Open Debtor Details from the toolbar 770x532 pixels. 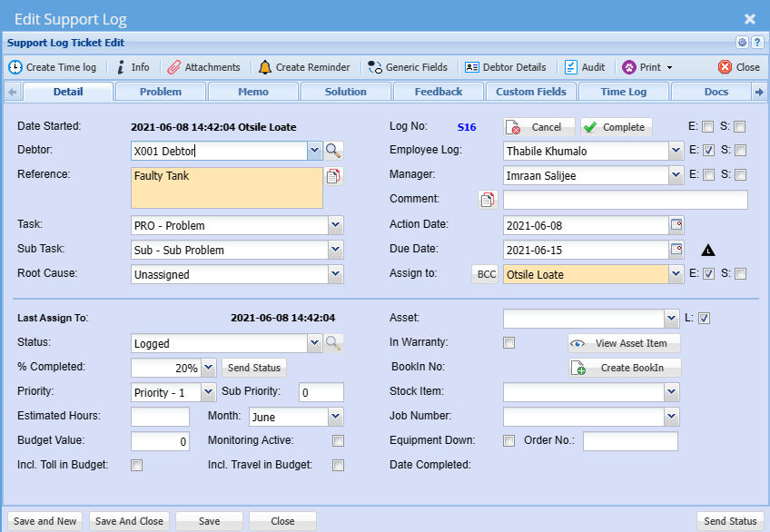506,67
